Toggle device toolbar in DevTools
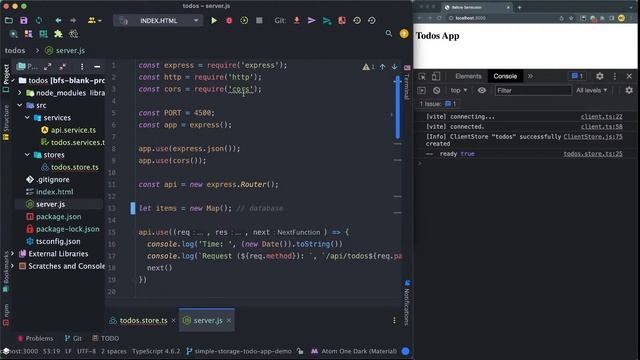640x360 pixels. (x=436, y=76)
